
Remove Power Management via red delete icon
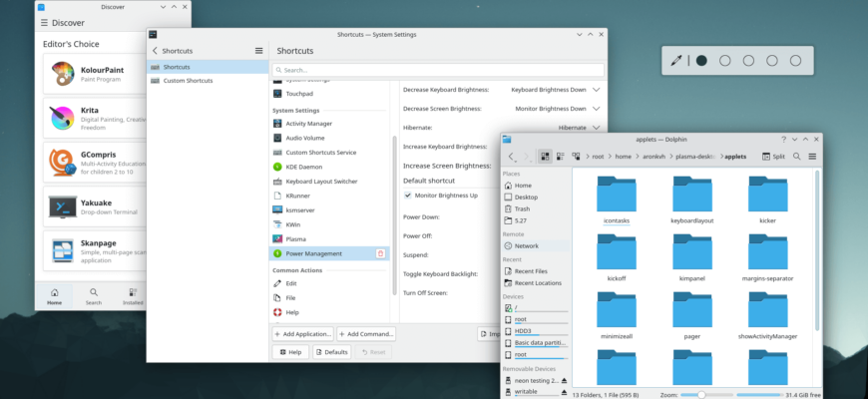point(380,253)
